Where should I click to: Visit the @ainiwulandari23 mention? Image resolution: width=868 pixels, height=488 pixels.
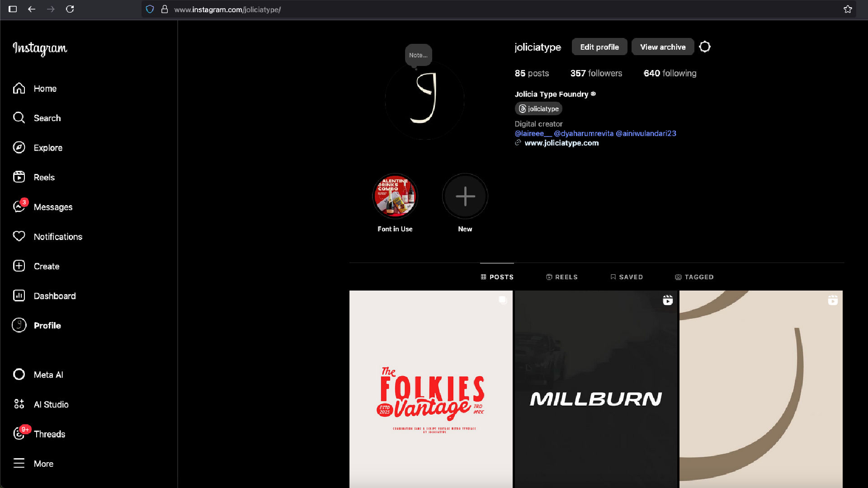click(646, 133)
